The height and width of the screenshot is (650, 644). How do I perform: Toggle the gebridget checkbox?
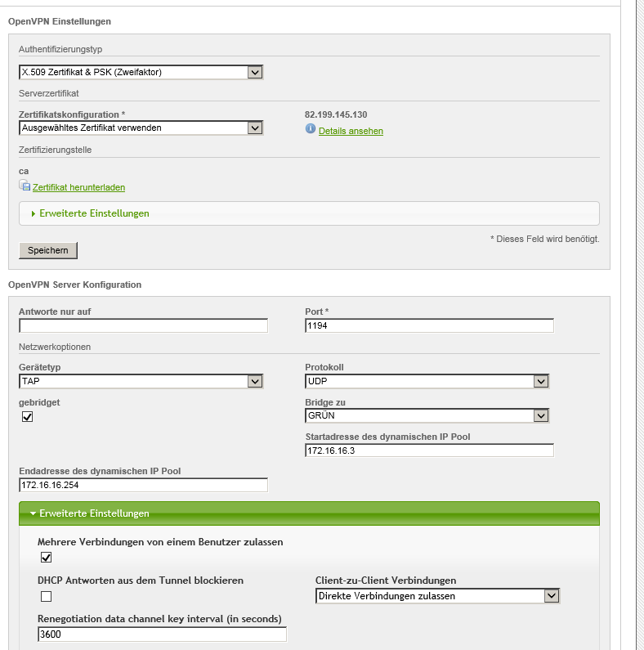pos(27,417)
